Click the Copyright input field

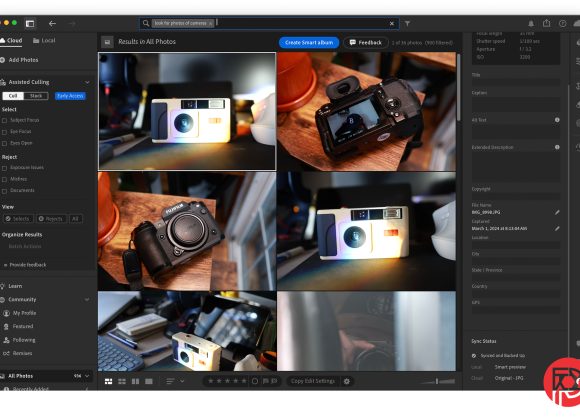(516, 196)
